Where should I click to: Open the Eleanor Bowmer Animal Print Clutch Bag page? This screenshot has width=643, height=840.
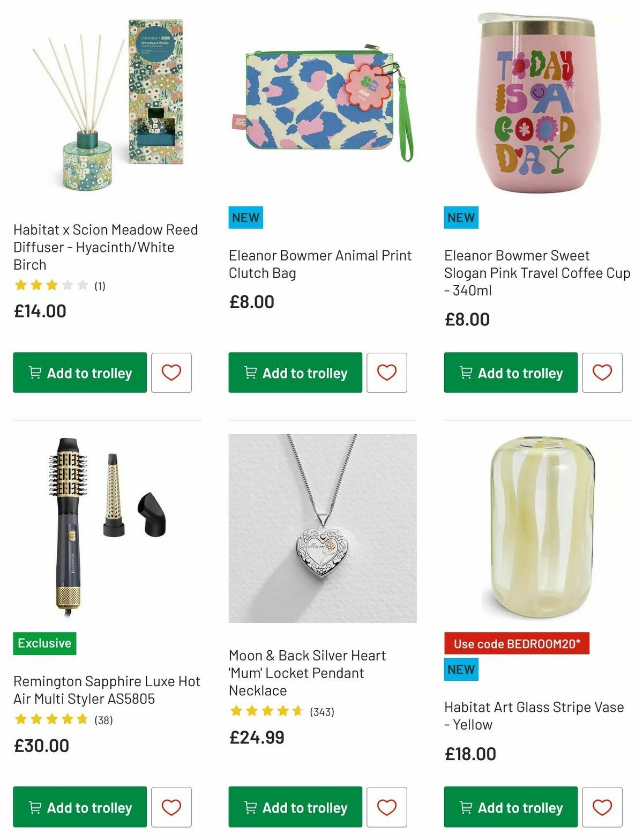click(320, 264)
